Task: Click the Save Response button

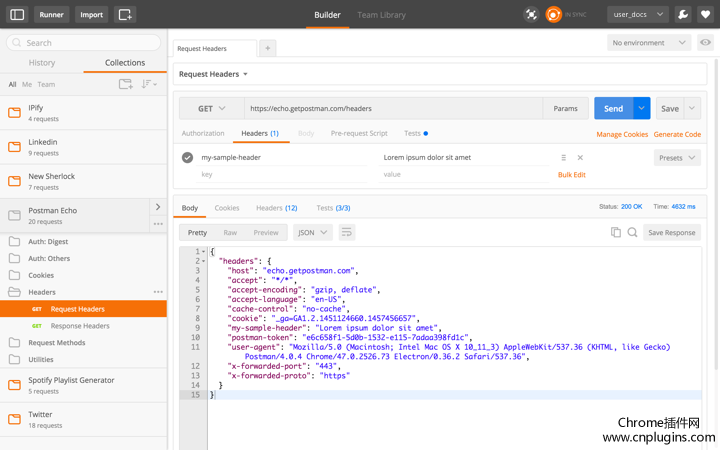Action: [672, 233]
